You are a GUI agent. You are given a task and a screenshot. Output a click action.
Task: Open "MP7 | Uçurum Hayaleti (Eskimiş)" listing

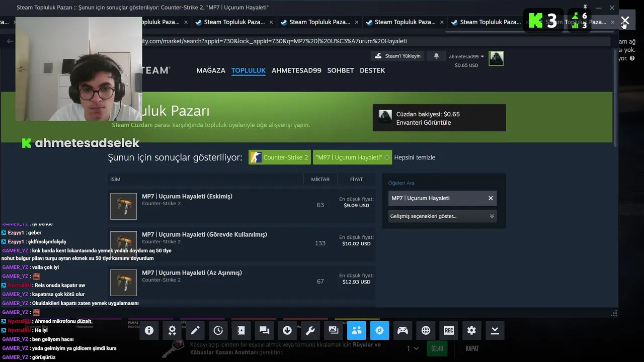(242, 205)
